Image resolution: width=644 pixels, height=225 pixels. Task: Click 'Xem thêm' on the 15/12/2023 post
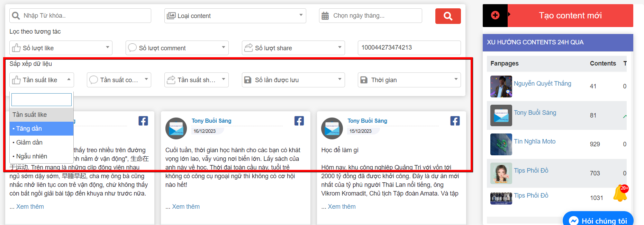coord(342,207)
